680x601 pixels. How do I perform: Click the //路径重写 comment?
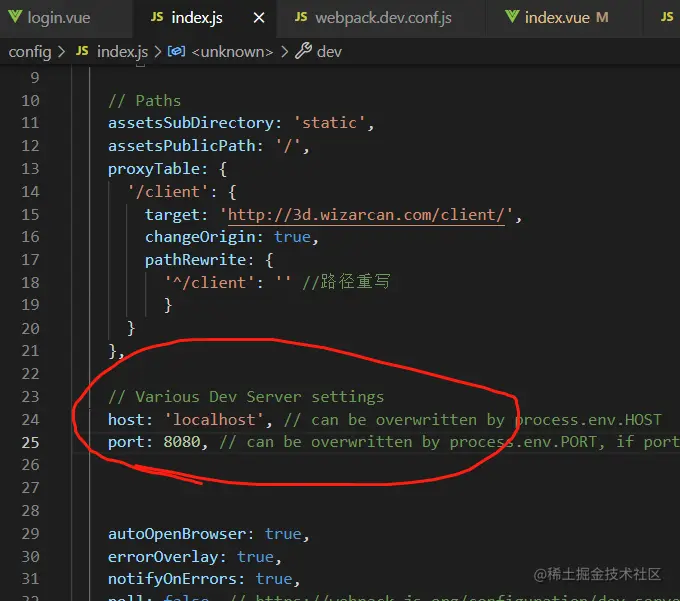coord(347,282)
